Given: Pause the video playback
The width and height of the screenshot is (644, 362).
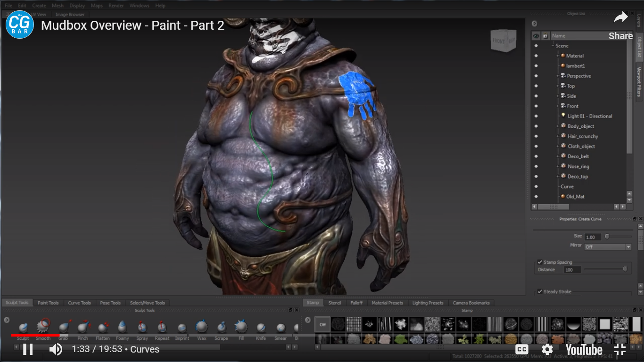Looking at the screenshot, I should coord(28,349).
